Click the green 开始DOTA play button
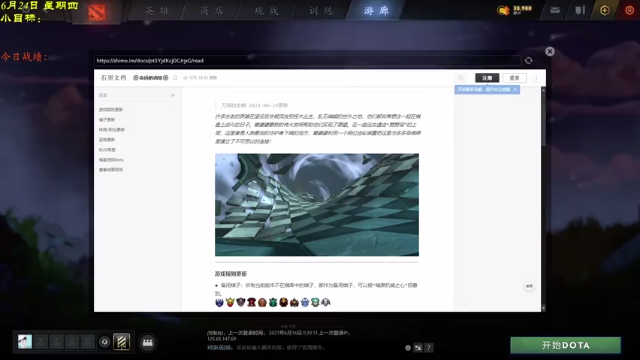This screenshot has height=360, width=640. pyautogui.click(x=566, y=345)
